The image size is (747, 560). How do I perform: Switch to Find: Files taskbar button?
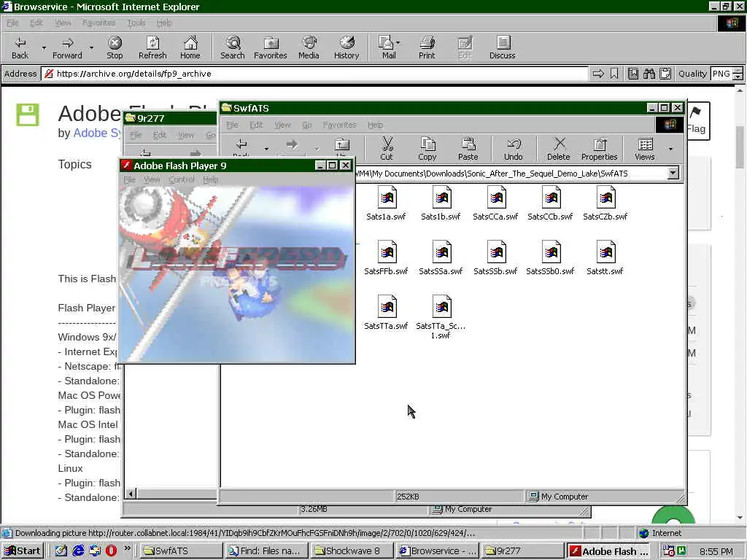tap(266, 551)
